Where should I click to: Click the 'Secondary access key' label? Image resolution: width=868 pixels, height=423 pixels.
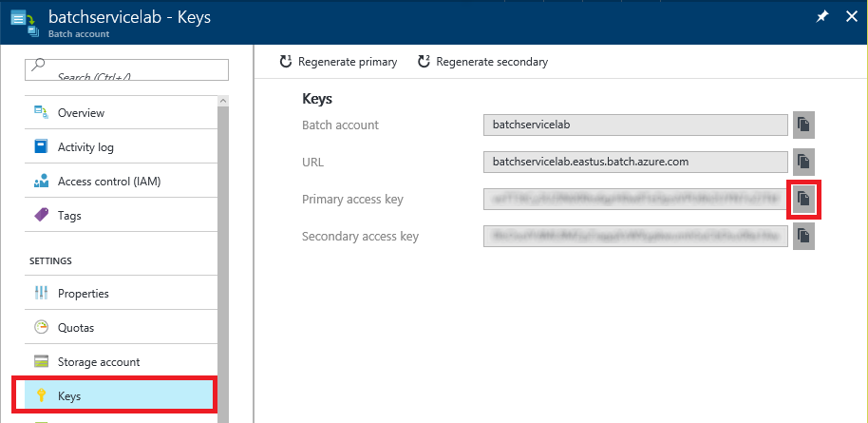(x=360, y=236)
